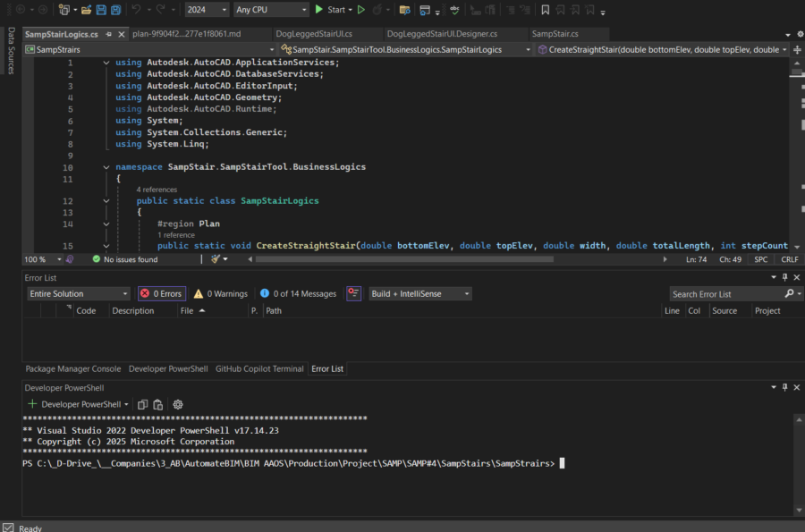Open a file using the Open File icon

(87, 9)
